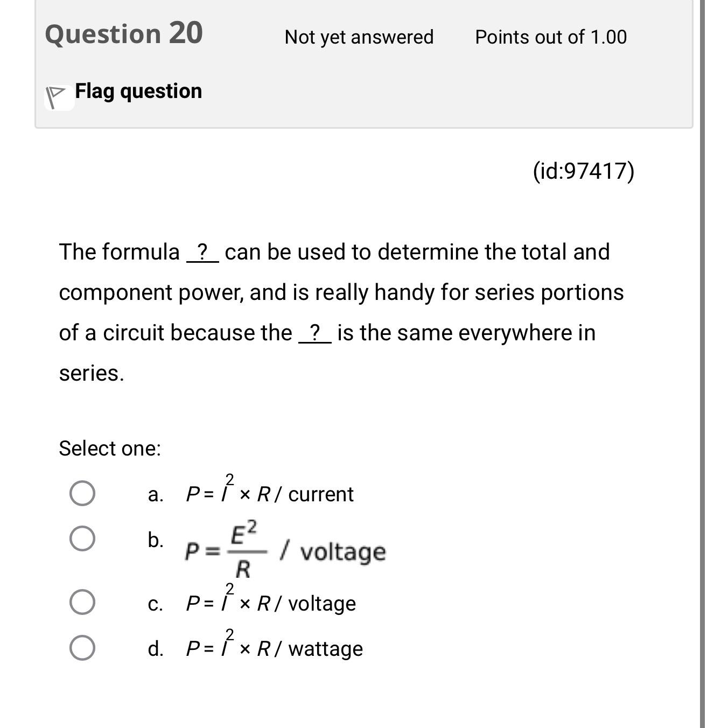Click the option letter b label
This screenshot has width=728, height=728.
coord(156,540)
